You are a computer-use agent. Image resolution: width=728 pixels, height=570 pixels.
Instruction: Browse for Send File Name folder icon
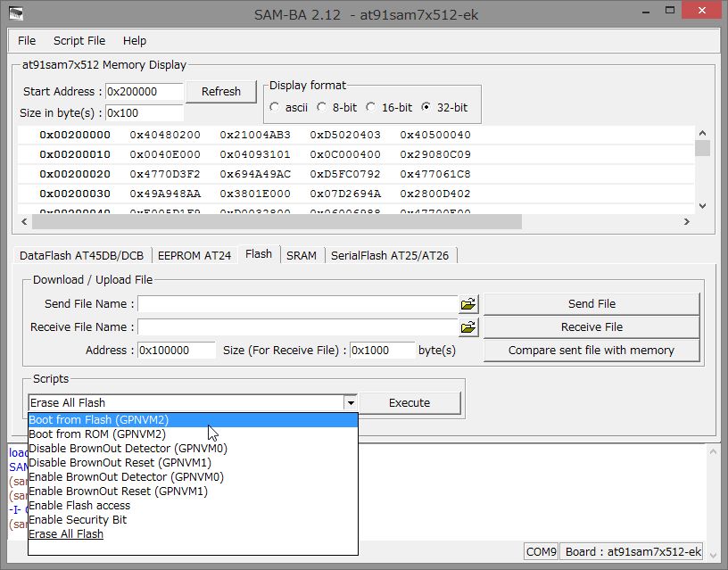point(468,304)
